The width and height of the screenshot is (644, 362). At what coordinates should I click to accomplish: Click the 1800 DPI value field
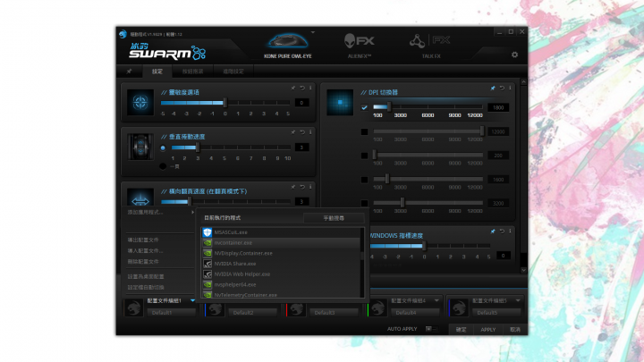pos(498,107)
